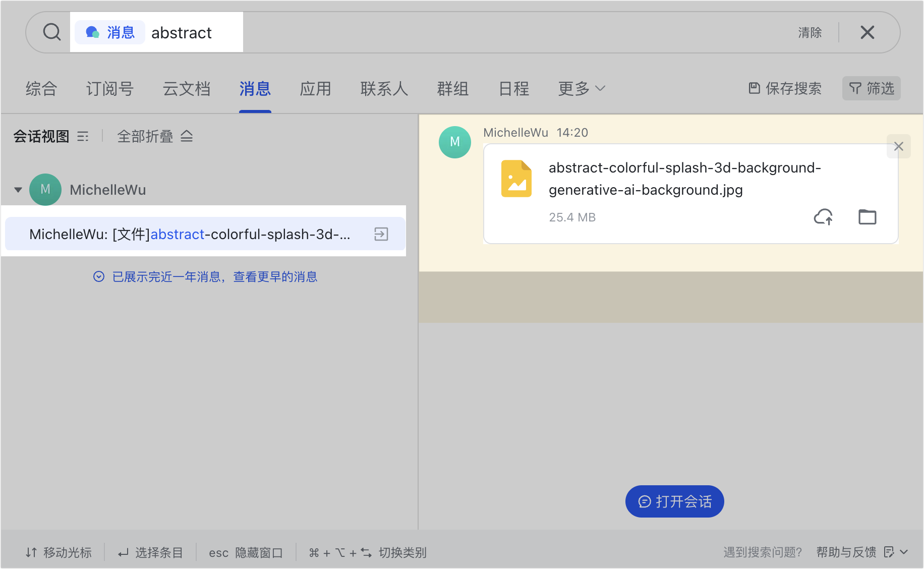This screenshot has height=569, width=924.
Task: Open the folder icon on the abstract jpg card
Action: pos(867,217)
